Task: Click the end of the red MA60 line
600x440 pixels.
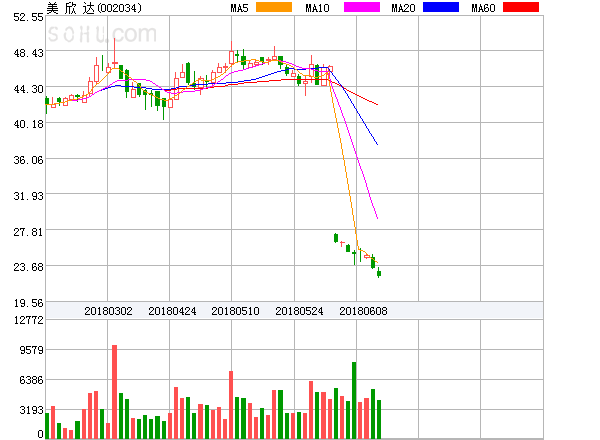Action: (x=378, y=104)
